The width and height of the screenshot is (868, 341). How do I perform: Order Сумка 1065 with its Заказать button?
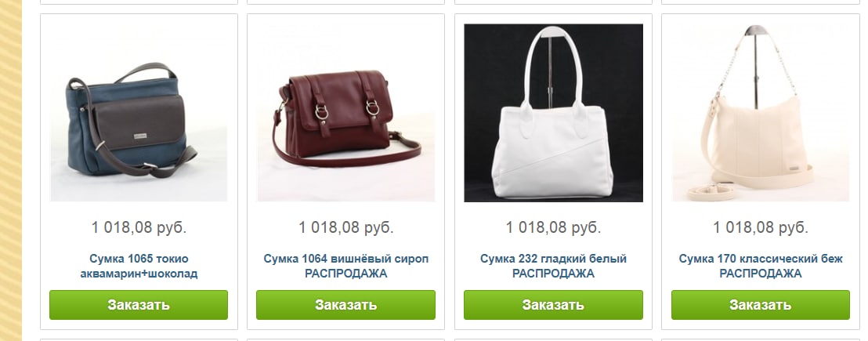click(139, 305)
